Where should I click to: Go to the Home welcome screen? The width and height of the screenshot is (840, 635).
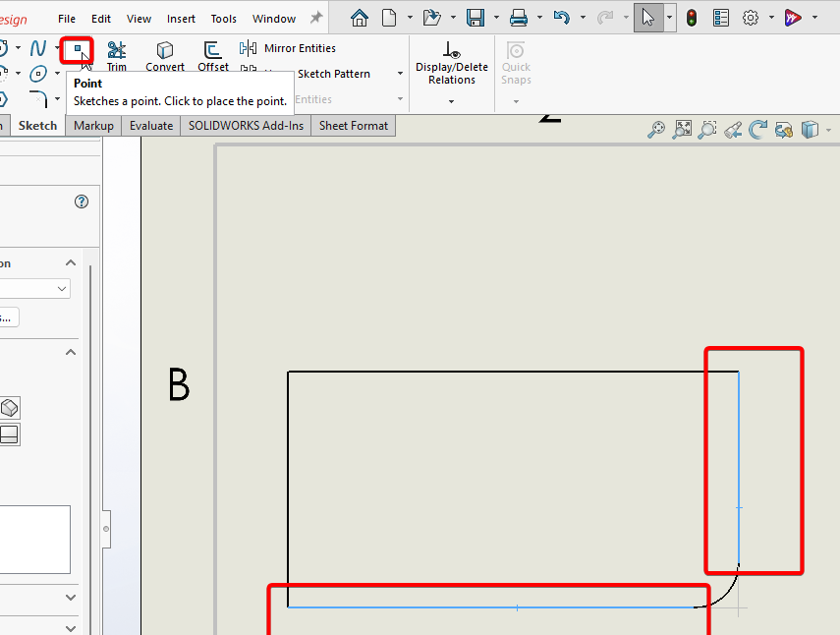pos(360,18)
